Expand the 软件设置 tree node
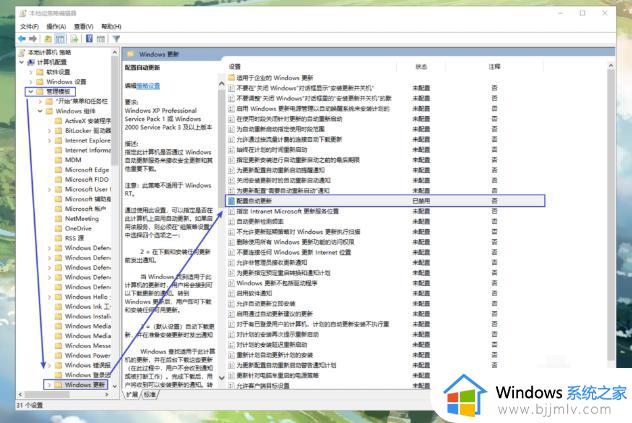 (x=31, y=72)
